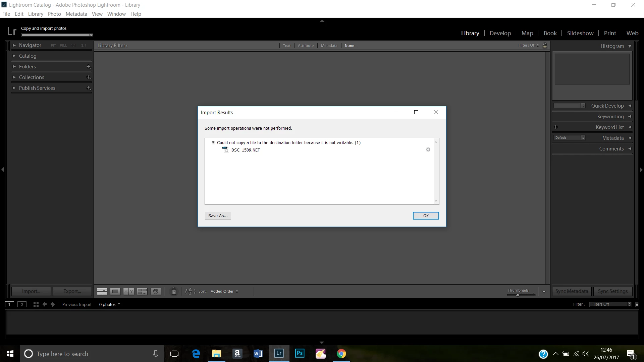Click OK in Import Results dialog
The image size is (644, 362).
click(426, 216)
